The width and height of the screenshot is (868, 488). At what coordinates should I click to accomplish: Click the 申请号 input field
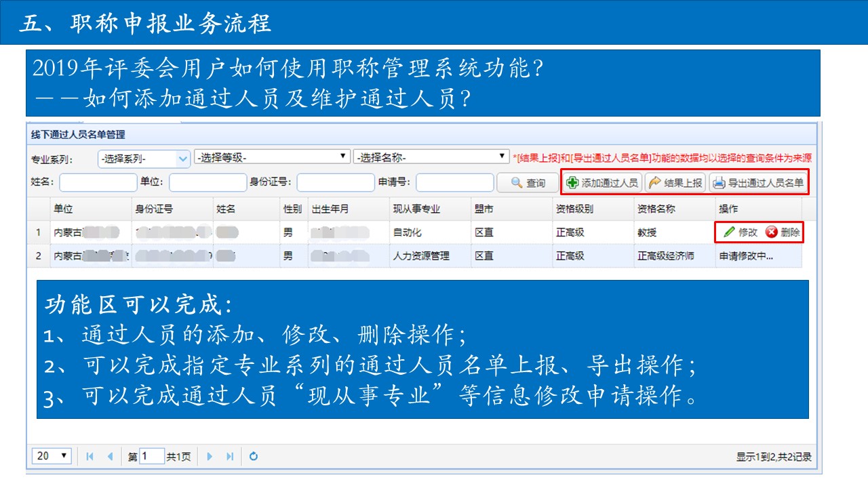point(454,182)
